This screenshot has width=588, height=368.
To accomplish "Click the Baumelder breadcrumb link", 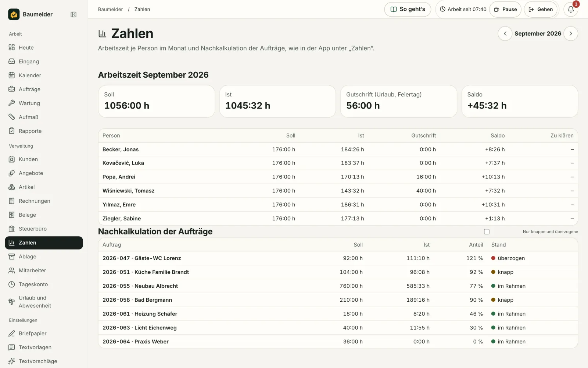I will 110,10.
